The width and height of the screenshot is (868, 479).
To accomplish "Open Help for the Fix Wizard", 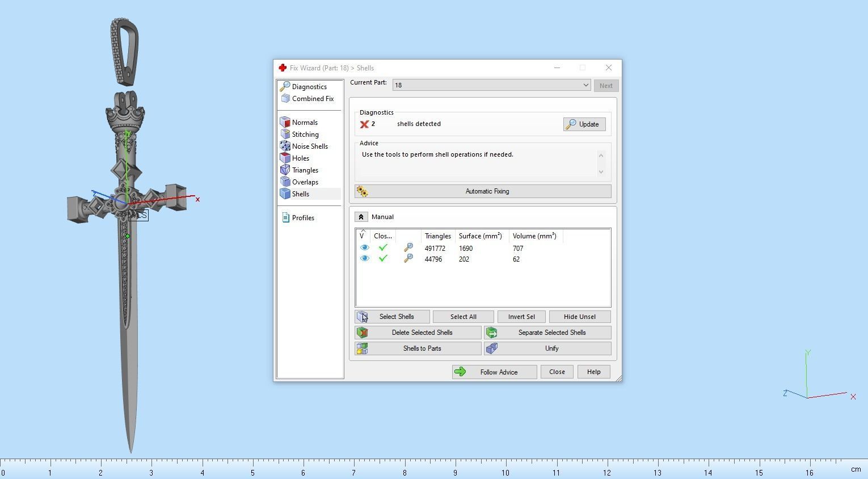I will pos(593,372).
